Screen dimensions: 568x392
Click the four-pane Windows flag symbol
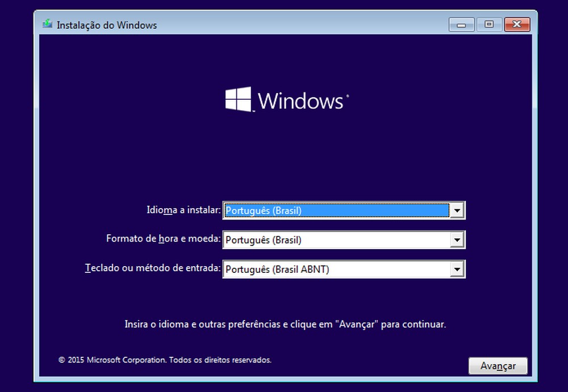coord(237,98)
